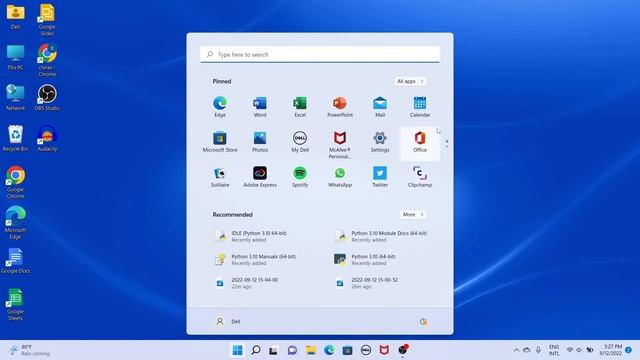Image resolution: width=640 pixels, height=360 pixels.
Task: Open the taskbar clock and date
Action: pyautogui.click(x=611, y=350)
